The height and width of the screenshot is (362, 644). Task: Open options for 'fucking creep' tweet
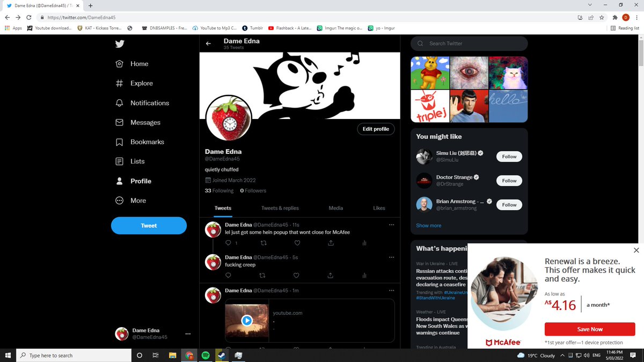tap(391, 257)
